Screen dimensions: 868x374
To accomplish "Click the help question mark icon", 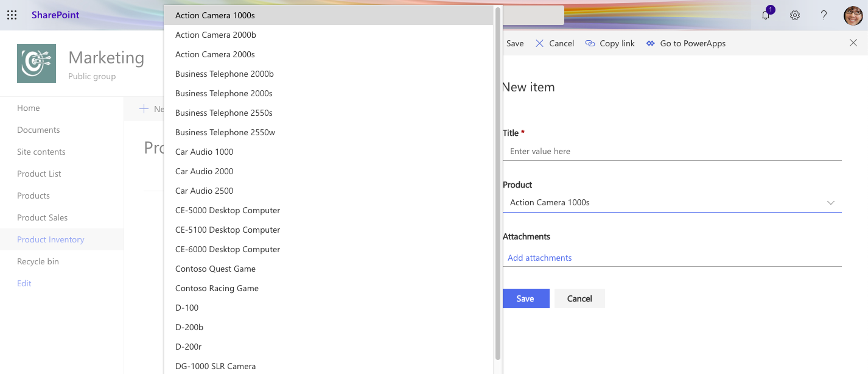I will tap(824, 16).
